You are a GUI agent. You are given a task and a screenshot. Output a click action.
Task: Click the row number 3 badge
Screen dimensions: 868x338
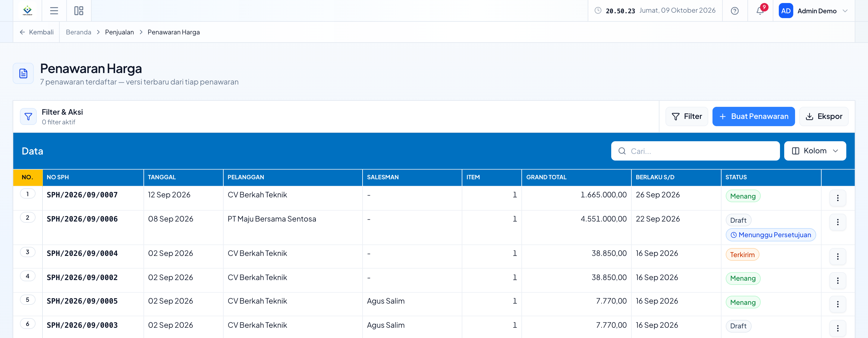point(28,252)
